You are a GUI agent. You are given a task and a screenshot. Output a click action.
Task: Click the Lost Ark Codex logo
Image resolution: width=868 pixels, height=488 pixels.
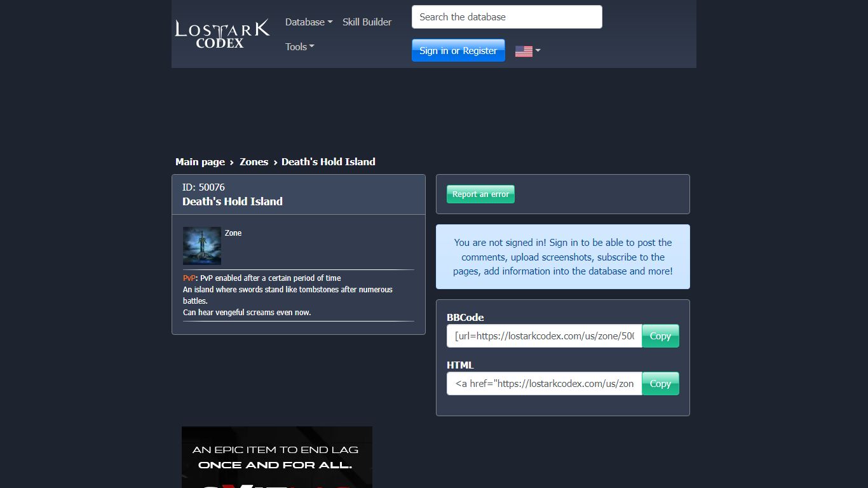(x=222, y=34)
